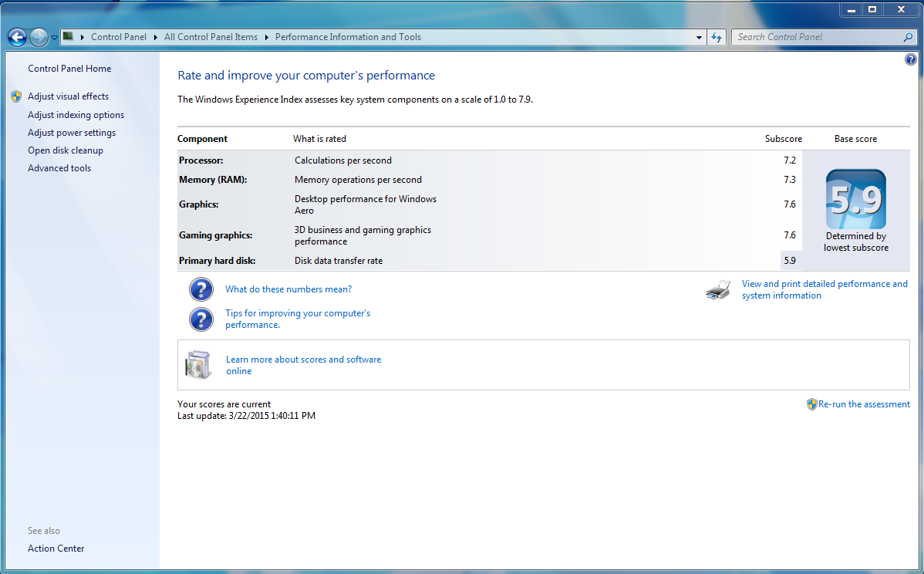Click the magnifier icon in the search box
The width and height of the screenshot is (924, 574).
point(908,37)
